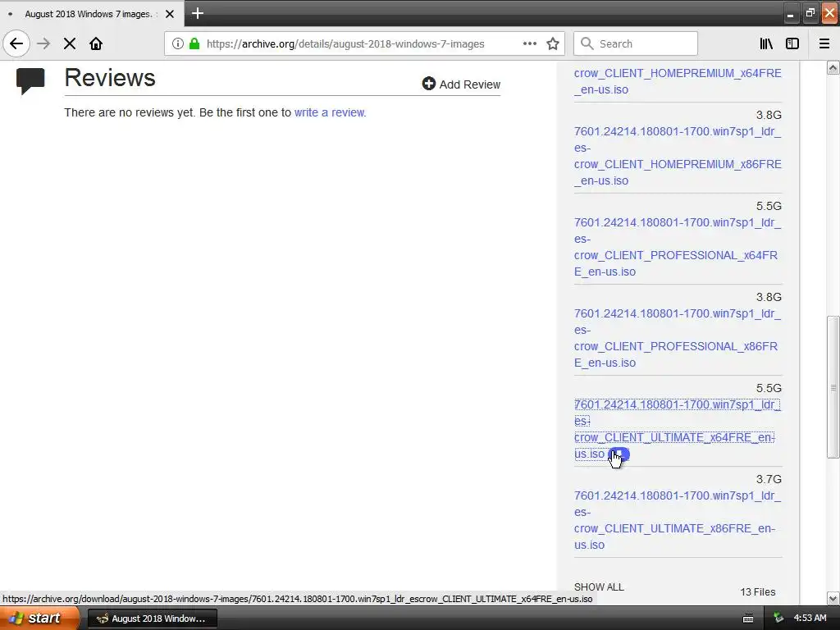Click the Add Review button
840x630 pixels.
click(x=461, y=84)
